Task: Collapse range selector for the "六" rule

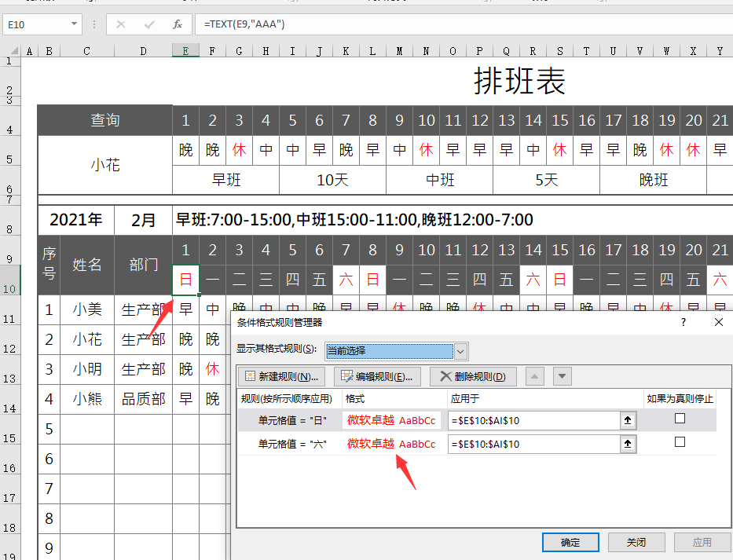Action: point(628,444)
